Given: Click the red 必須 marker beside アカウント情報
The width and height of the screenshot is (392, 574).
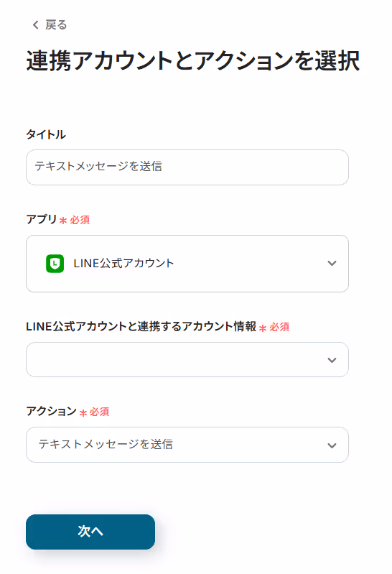Looking at the screenshot, I should point(279,327).
